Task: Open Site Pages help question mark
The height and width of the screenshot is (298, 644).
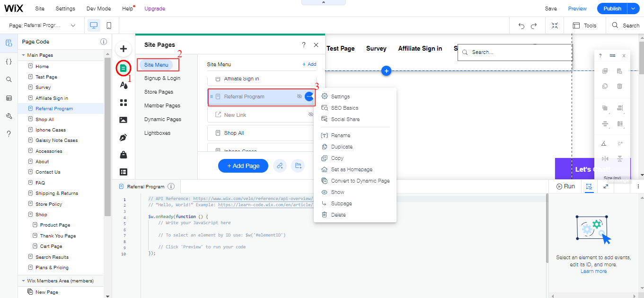Action: tap(304, 45)
